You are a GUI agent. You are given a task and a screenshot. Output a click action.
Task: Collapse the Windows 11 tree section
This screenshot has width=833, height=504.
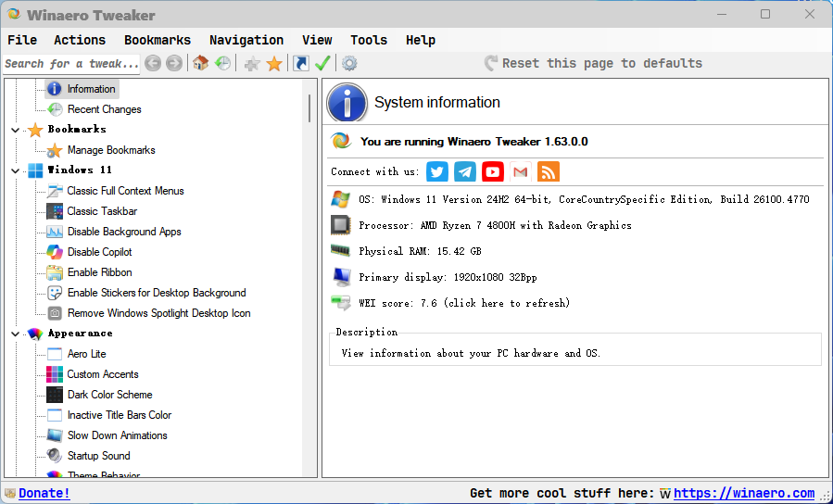pos(16,170)
